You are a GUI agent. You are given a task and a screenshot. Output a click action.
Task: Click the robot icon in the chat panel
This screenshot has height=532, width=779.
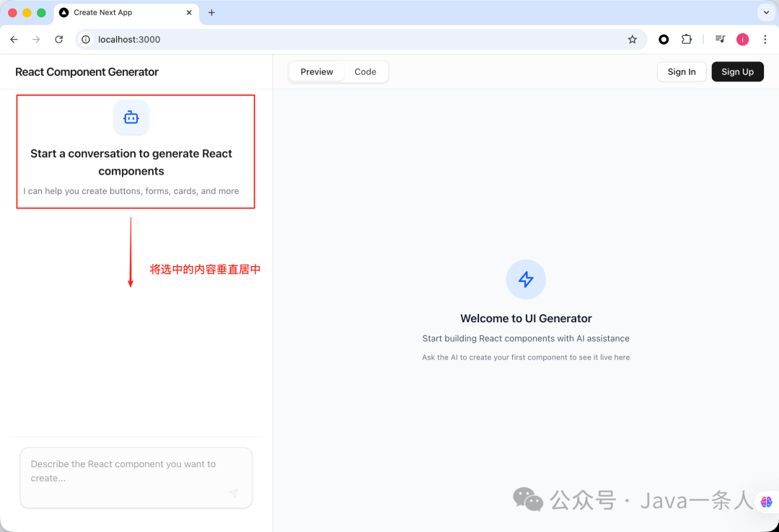(131, 118)
